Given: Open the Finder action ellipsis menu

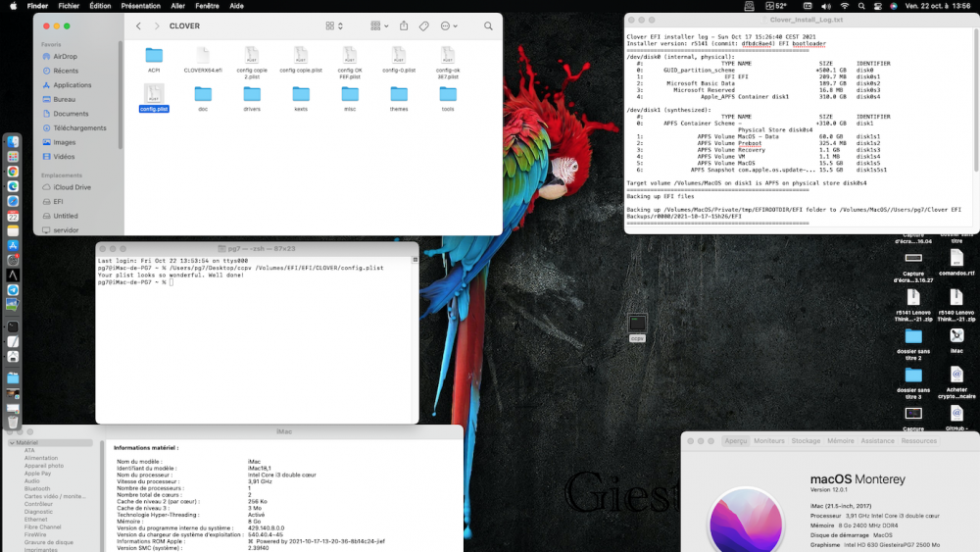Looking at the screenshot, I should tap(449, 26).
